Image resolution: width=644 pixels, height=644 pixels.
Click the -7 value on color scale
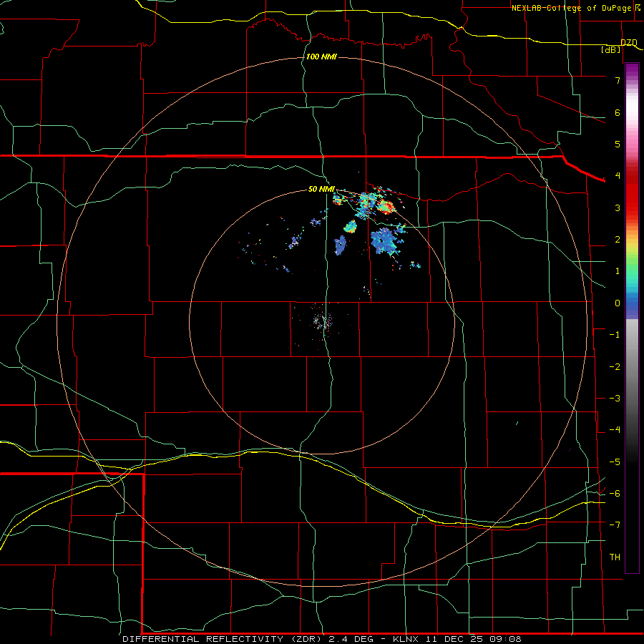615,525
